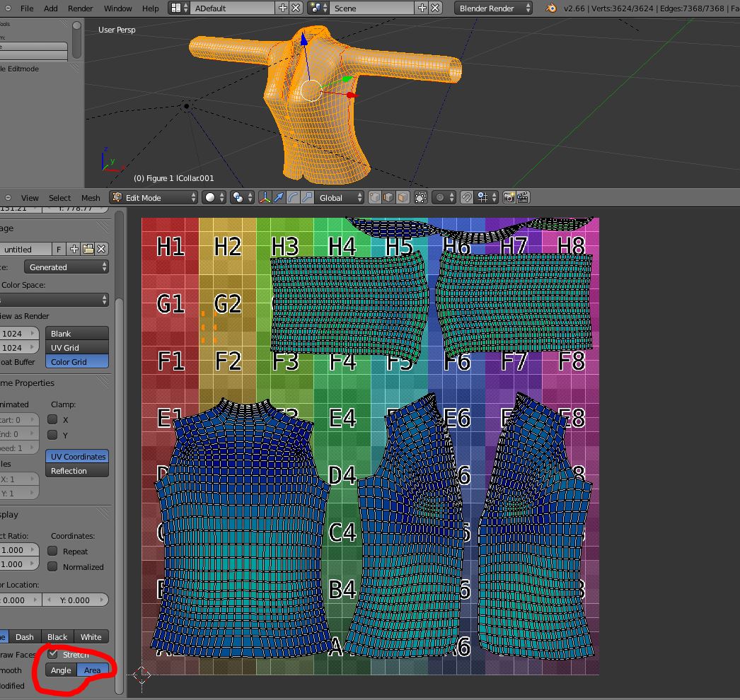Click the cursor location Y value field

(x=75, y=600)
